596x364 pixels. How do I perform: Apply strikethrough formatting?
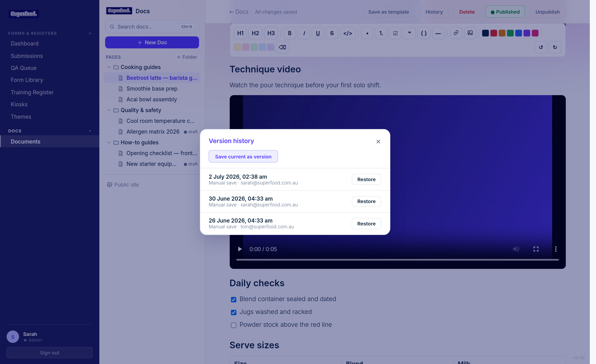332,33
